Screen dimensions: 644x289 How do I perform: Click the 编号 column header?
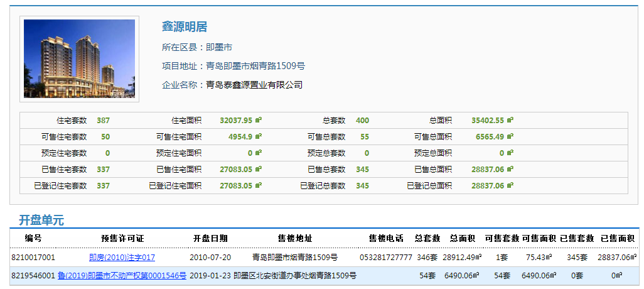33,239
